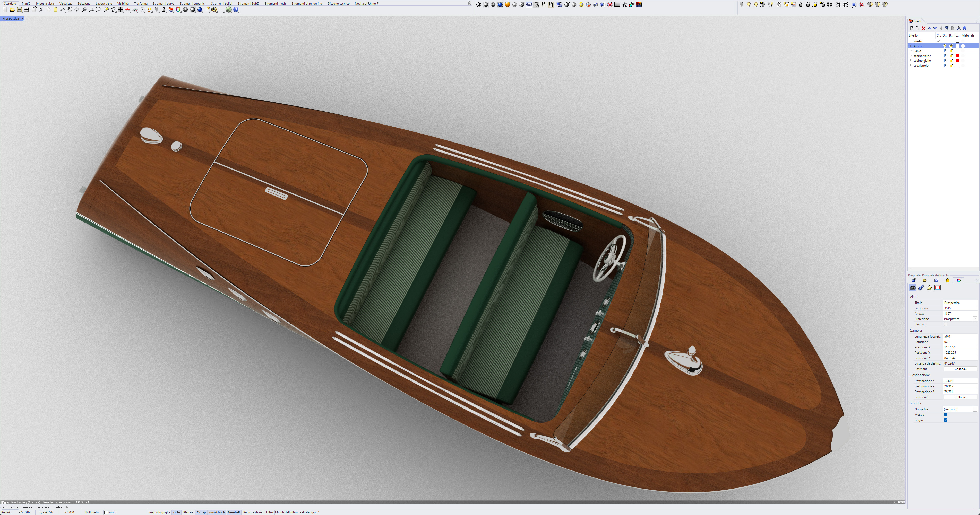Click the Save file toolbar icon

19,10
